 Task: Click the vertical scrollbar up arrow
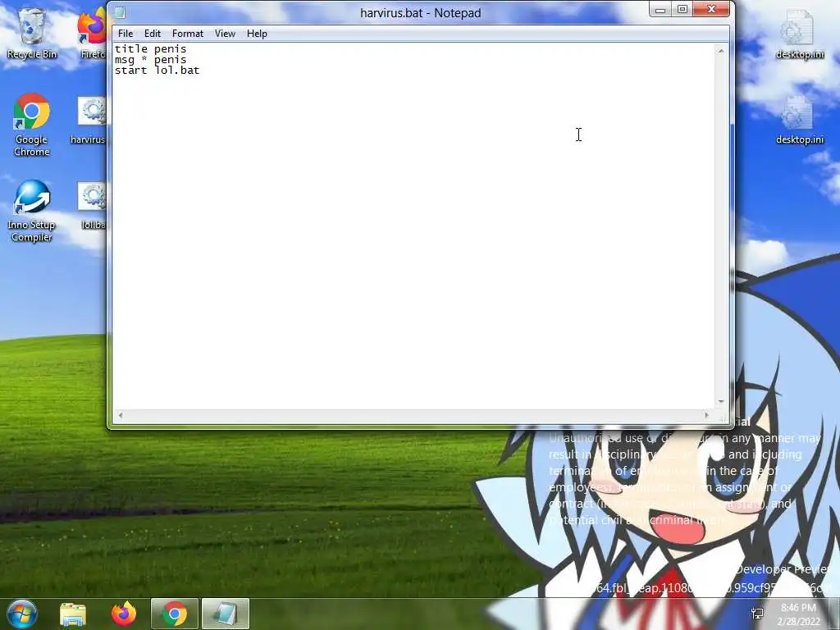coord(721,51)
